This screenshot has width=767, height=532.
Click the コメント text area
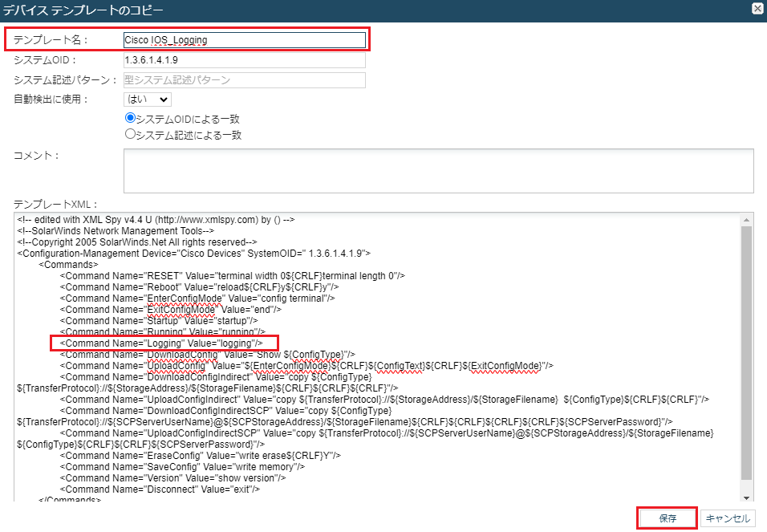coord(439,171)
